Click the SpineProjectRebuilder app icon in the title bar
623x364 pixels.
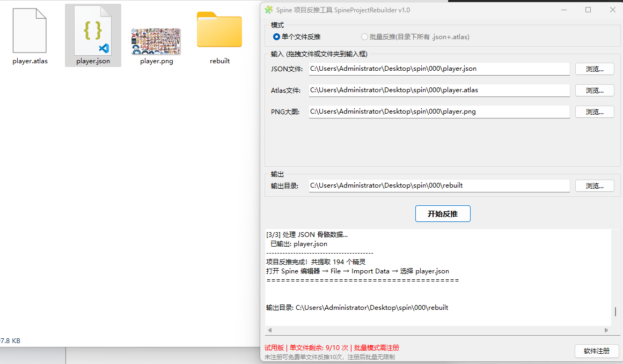pos(269,10)
